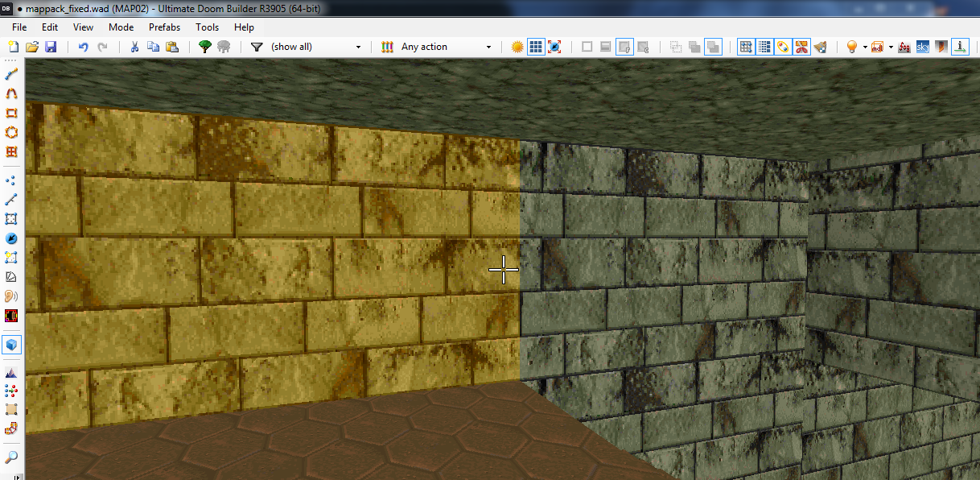Open the Tools menu
980x480 pixels.
click(x=207, y=27)
